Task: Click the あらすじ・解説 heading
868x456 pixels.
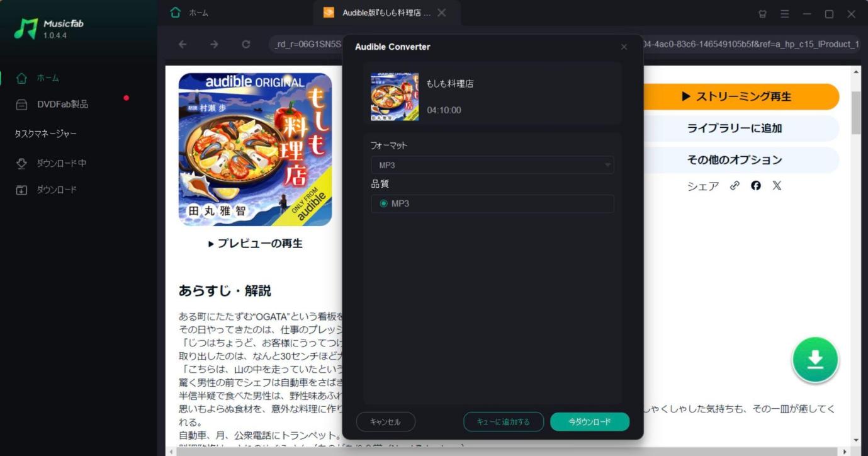Action: [x=225, y=291]
